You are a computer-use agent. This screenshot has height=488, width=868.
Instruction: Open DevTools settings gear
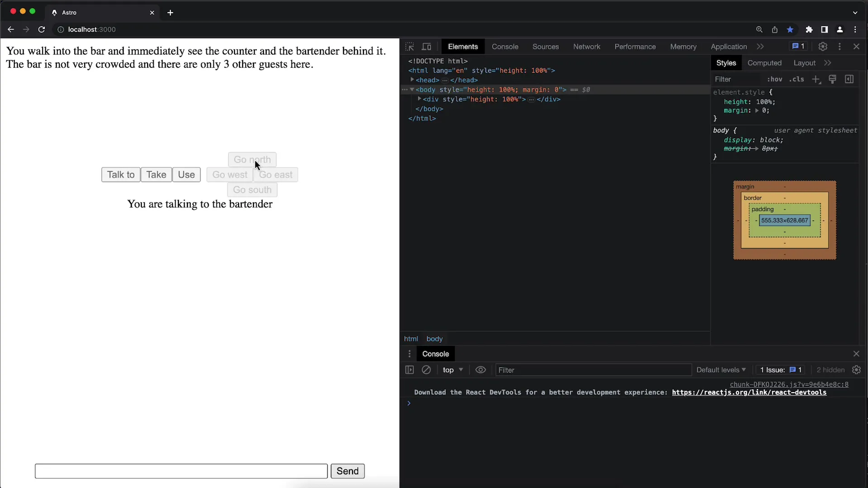(x=823, y=47)
